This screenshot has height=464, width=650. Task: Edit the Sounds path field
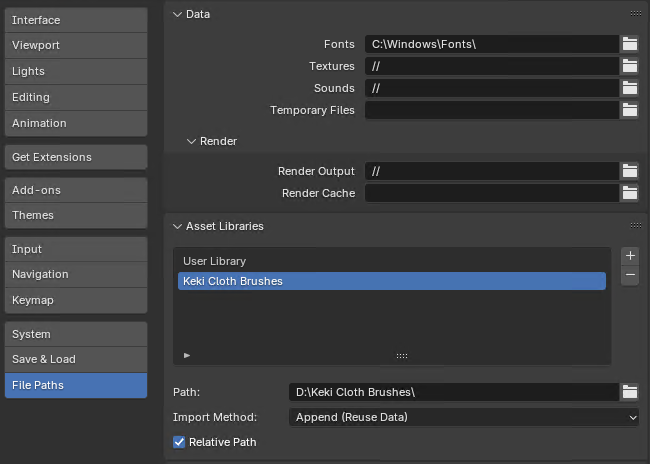coord(492,88)
